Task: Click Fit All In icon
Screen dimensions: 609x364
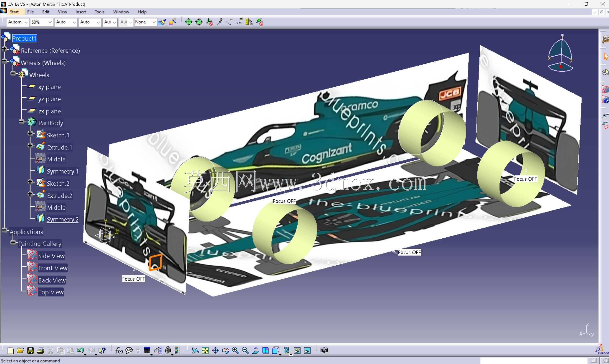Action: [x=205, y=351]
